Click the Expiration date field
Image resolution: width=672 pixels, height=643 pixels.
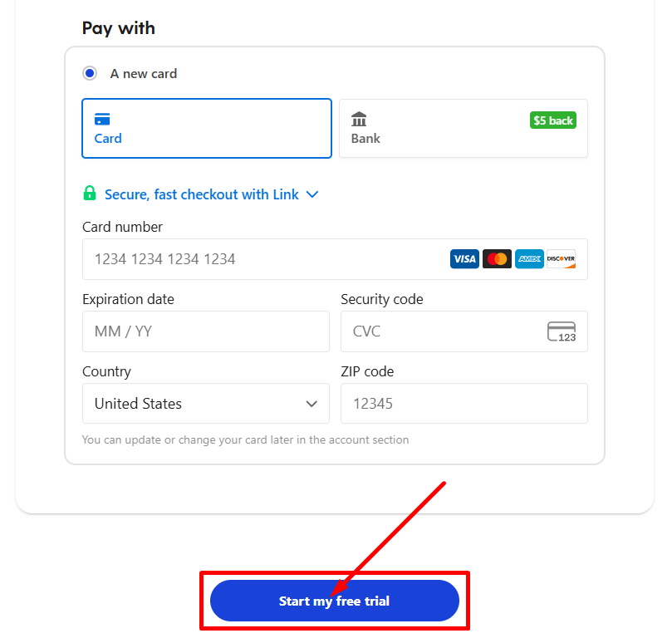(205, 331)
